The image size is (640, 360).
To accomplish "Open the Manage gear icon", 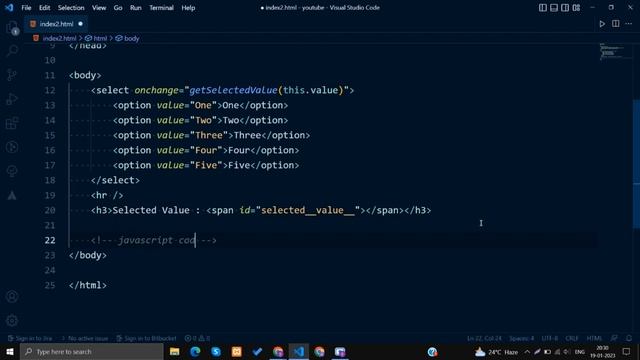I will pos(12,321).
